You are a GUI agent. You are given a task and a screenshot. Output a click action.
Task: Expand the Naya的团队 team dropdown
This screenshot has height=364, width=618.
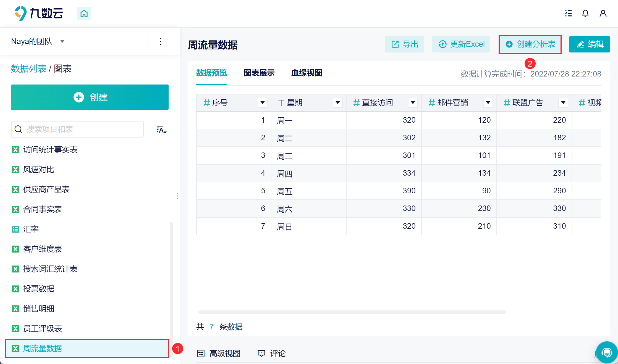pos(62,41)
